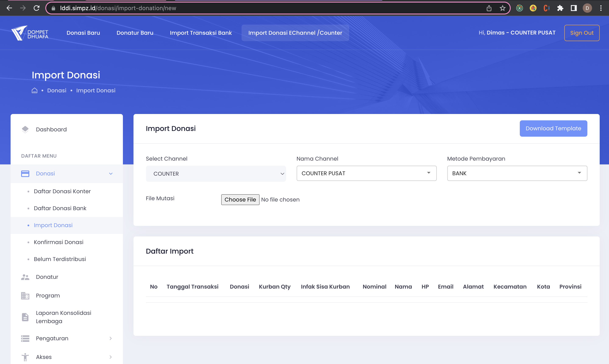The width and height of the screenshot is (609, 364).
Task: Click the home icon in breadcrumb
Action: point(35,90)
